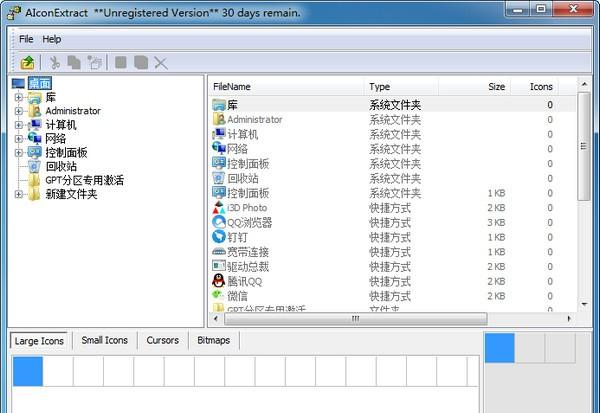The image size is (600, 413).
Task: Click the 驱动总裁 icon in the file list
Action: pyautogui.click(x=219, y=266)
